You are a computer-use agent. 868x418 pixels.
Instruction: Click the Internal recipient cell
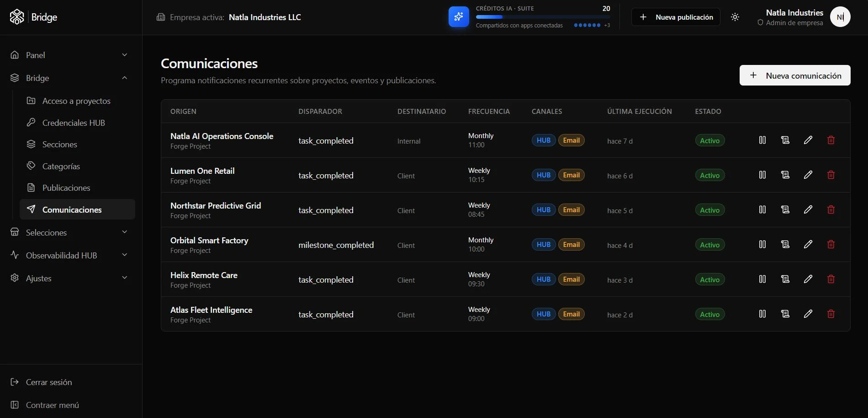point(409,141)
